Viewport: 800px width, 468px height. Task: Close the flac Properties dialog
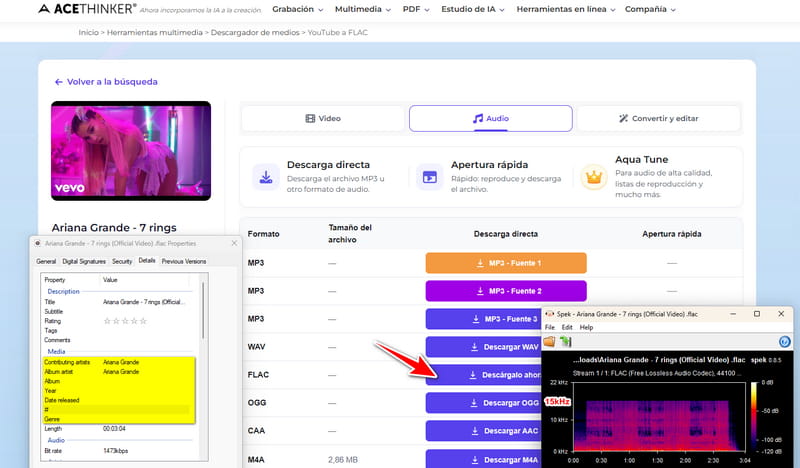[234, 243]
